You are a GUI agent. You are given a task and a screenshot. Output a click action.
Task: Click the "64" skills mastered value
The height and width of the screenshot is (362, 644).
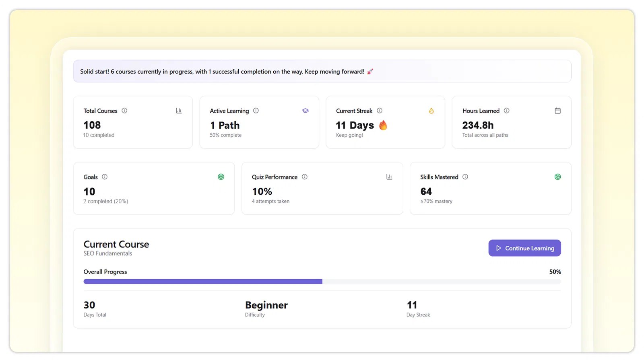(x=426, y=191)
